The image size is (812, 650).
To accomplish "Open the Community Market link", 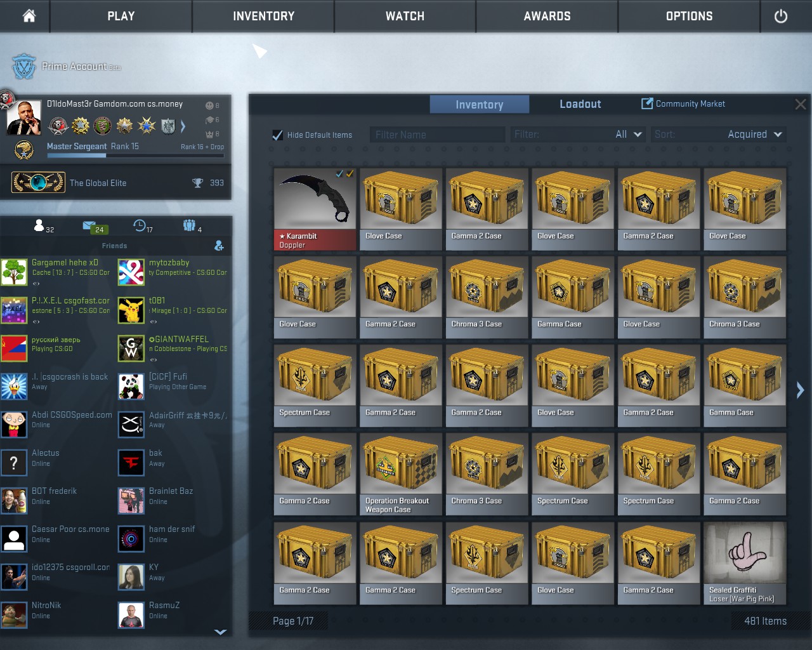I will [x=690, y=103].
